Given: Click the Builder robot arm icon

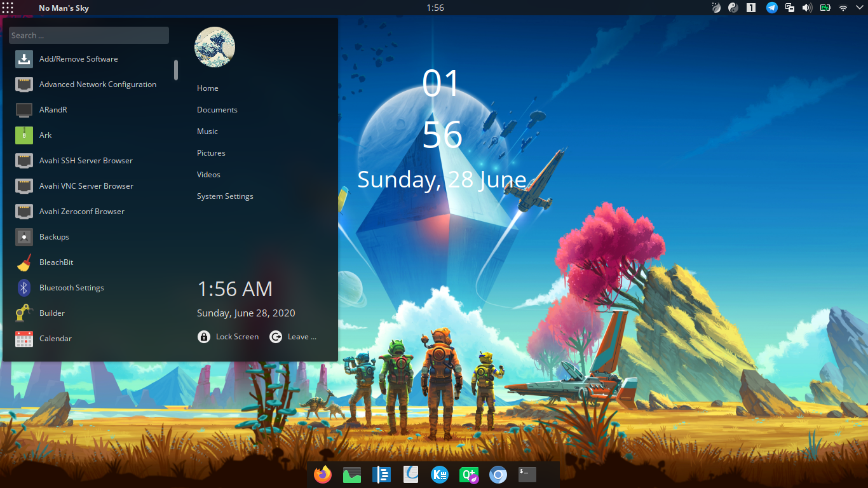Looking at the screenshot, I should [x=24, y=313].
